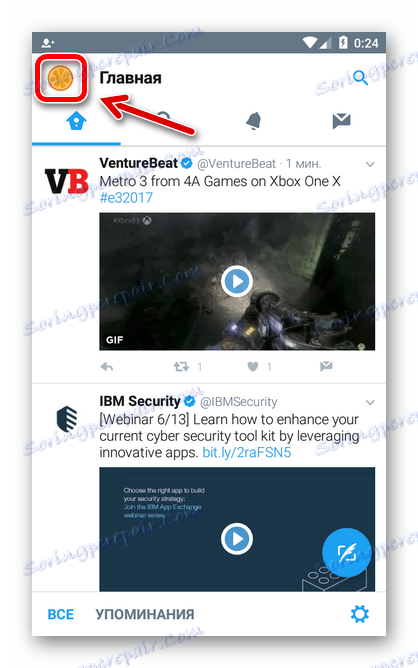Viewport: 418px width, 668px height.
Task: Retweet the VentureBeat tweet
Action: point(181,367)
